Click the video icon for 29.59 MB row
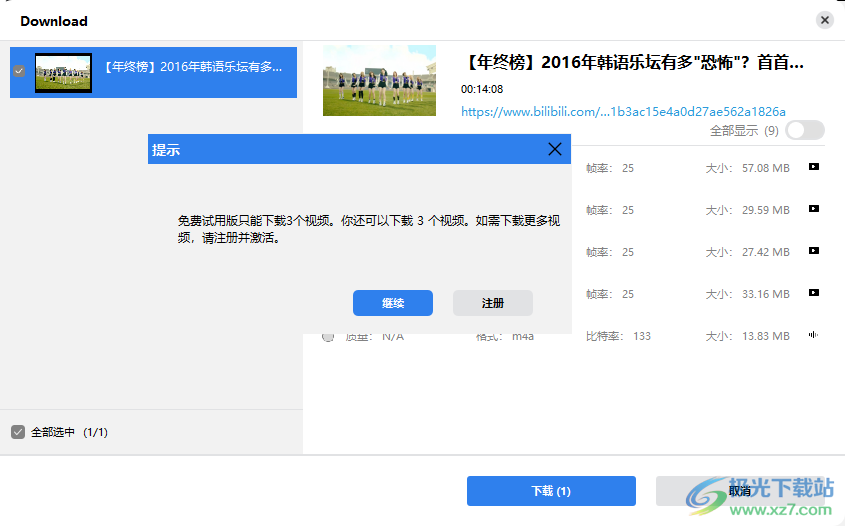Viewport: 845px width, 526px height. [814, 209]
